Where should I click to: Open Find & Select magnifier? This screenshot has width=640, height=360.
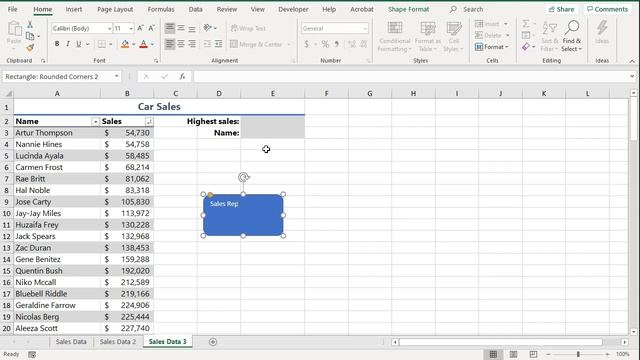tap(571, 36)
